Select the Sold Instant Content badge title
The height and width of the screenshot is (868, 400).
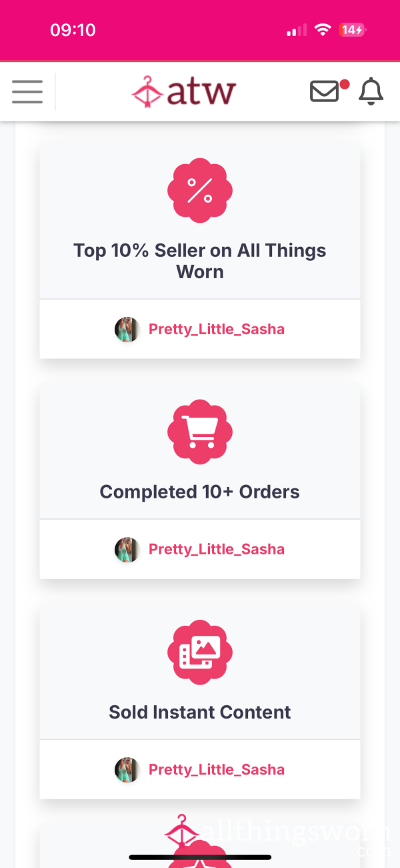(200, 712)
